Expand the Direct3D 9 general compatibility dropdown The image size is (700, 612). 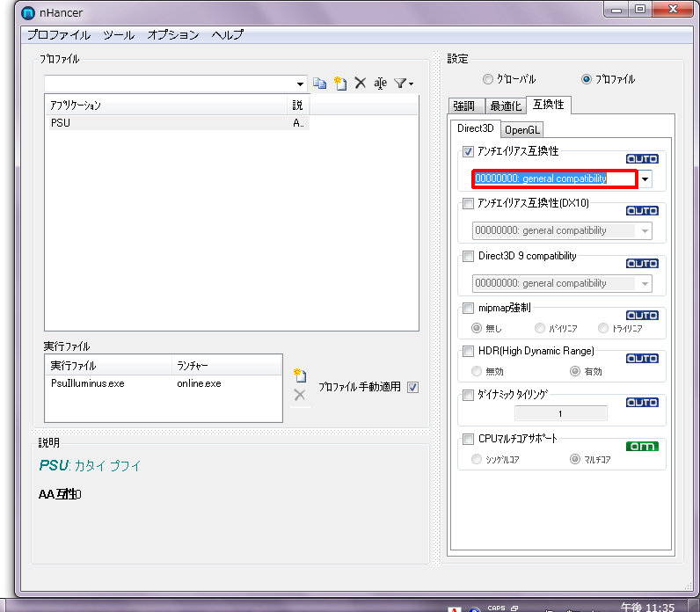(645, 283)
